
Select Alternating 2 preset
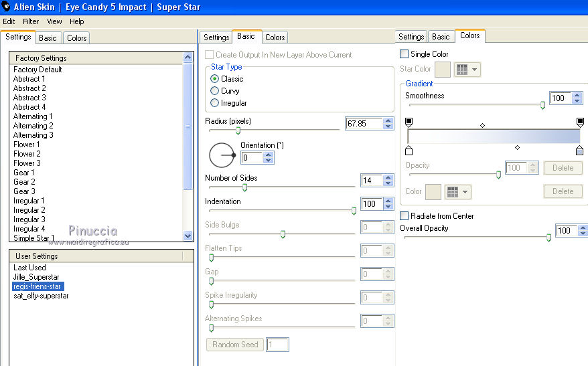[33, 126]
